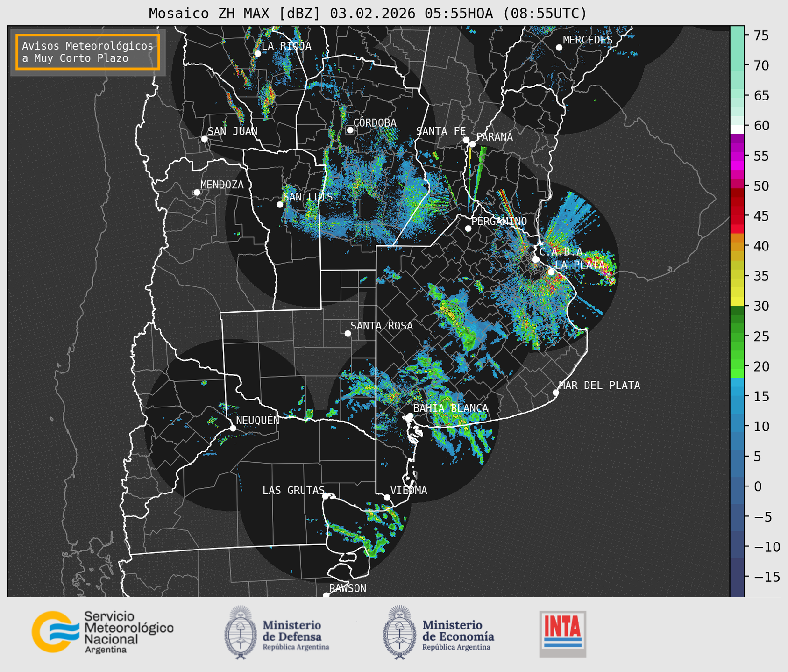788x672 pixels.
Task: Click the SAN LUIS city marker dot
Action: click(x=280, y=204)
